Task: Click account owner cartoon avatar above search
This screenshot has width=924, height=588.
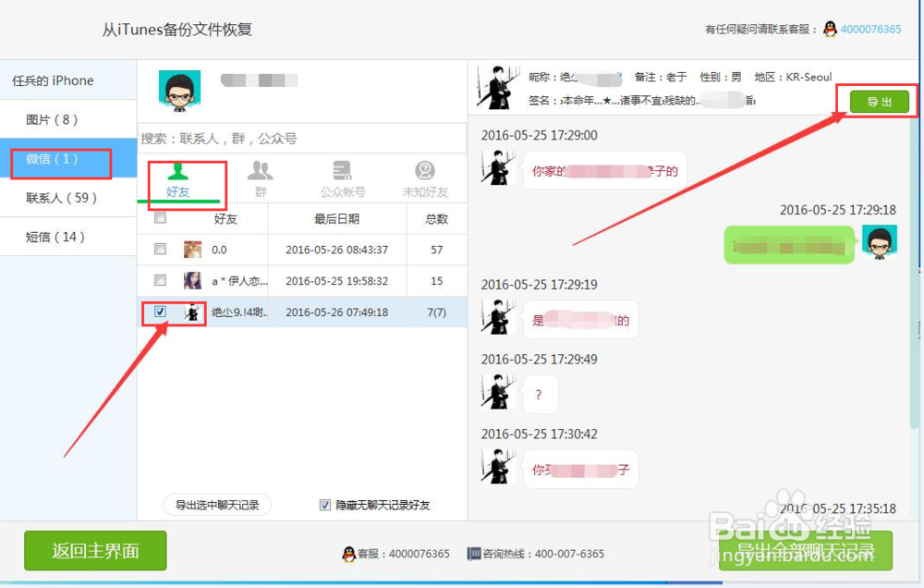Action: coord(179,91)
